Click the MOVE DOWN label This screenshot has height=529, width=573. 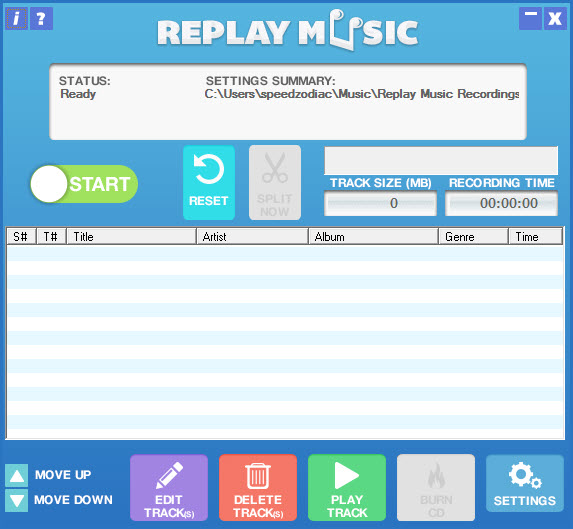[x=73, y=500]
